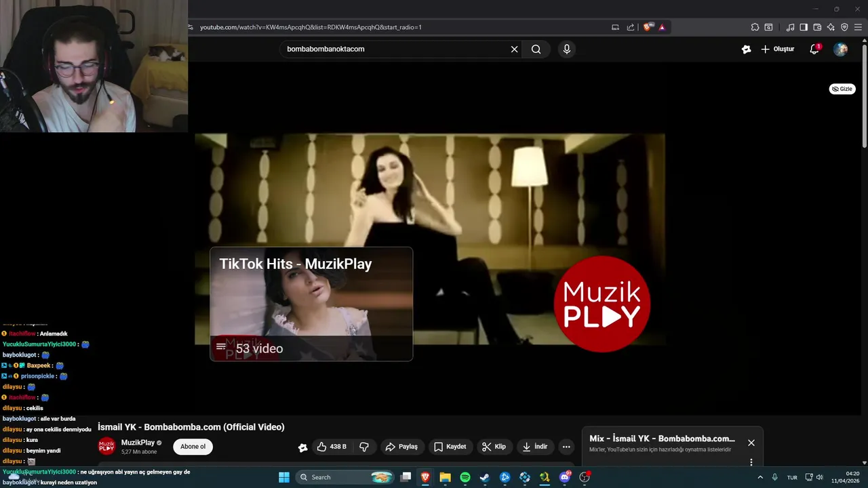868x488 pixels.
Task: Click the MuzikPlay channel avatar
Action: coord(107,447)
